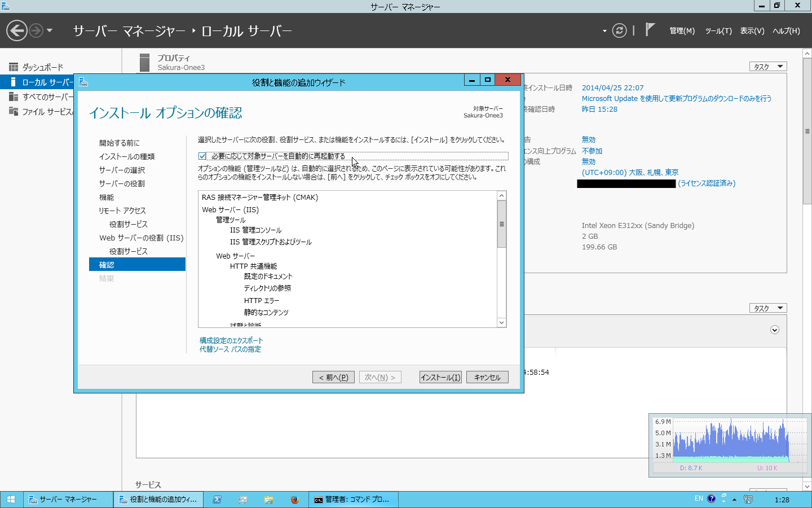The width and height of the screenshot is (812, 508).
Task: Click IIS 管理コンソール list entry
Action: (255, 230)
